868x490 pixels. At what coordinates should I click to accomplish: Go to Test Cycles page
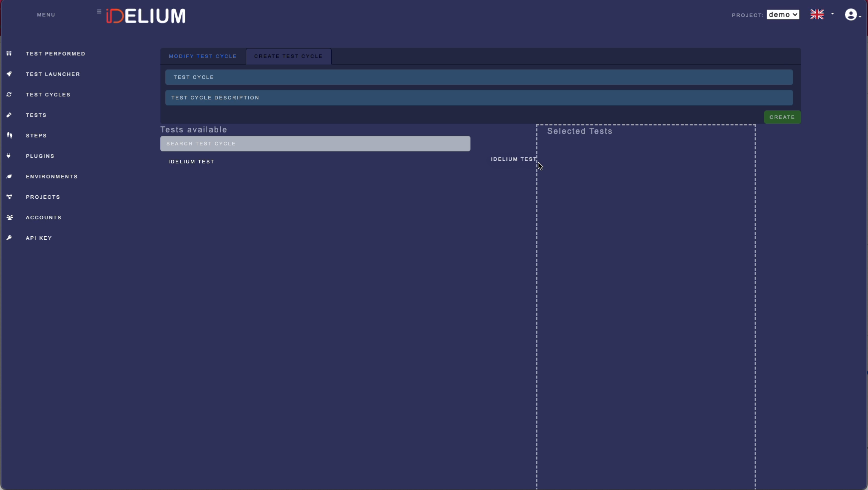click(48, 94)
